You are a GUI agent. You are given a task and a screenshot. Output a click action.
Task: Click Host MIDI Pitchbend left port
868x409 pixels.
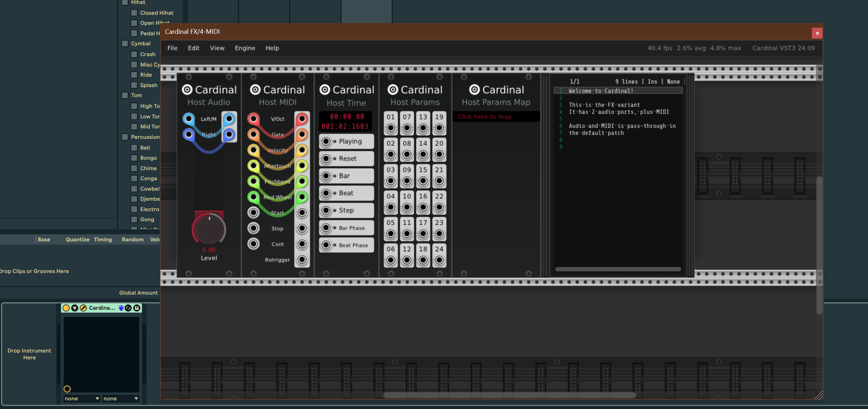pyautogui.click(x=254, y=181)
